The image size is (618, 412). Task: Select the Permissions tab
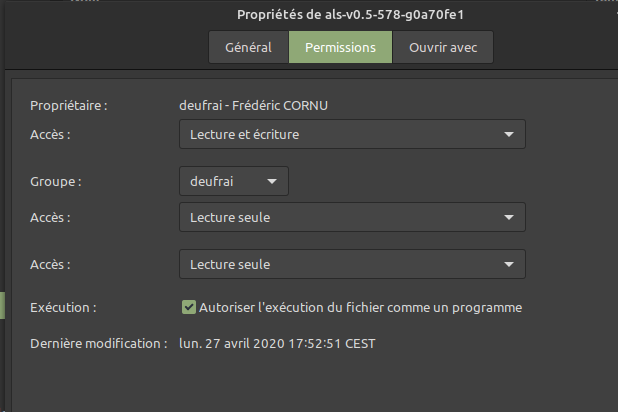(341, 47)
